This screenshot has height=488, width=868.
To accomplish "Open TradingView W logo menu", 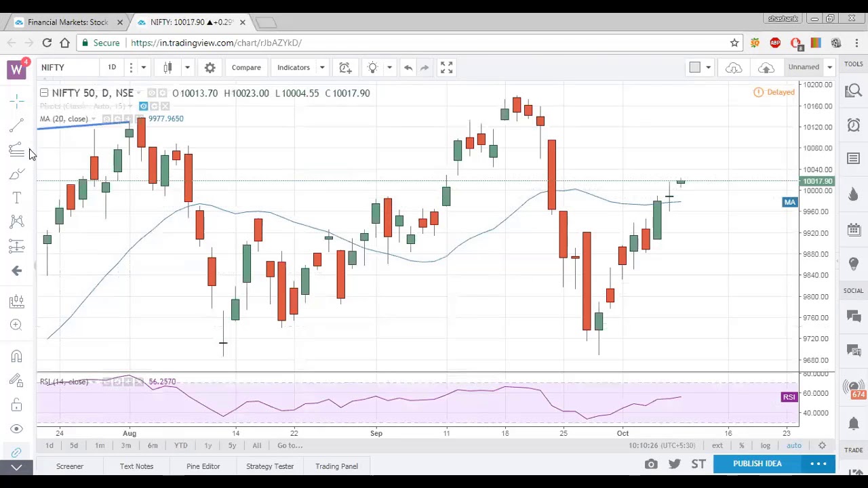I will click(x=16, y=68).
